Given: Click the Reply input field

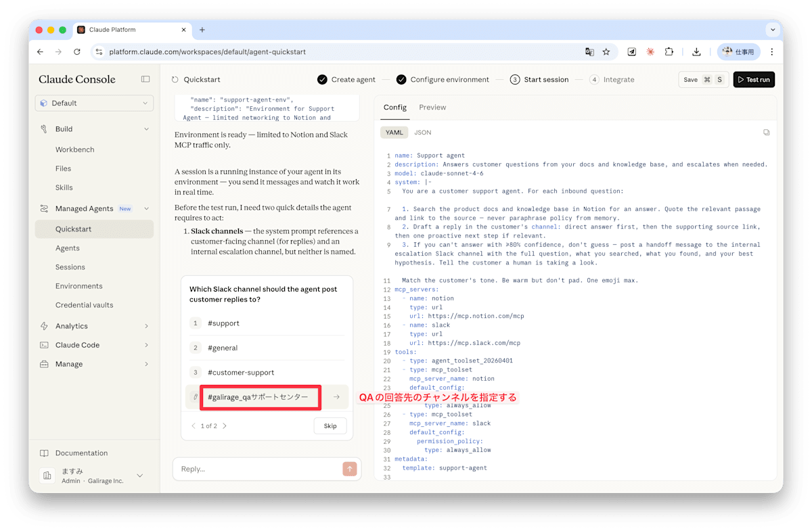Looking at the screenshot, I should coord(257,469).
